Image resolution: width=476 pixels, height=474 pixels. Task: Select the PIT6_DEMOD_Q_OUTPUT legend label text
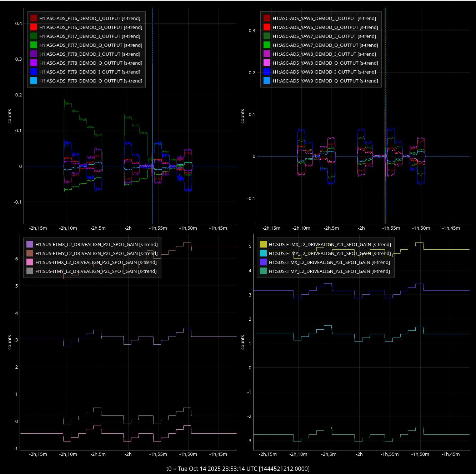(91, 27)
